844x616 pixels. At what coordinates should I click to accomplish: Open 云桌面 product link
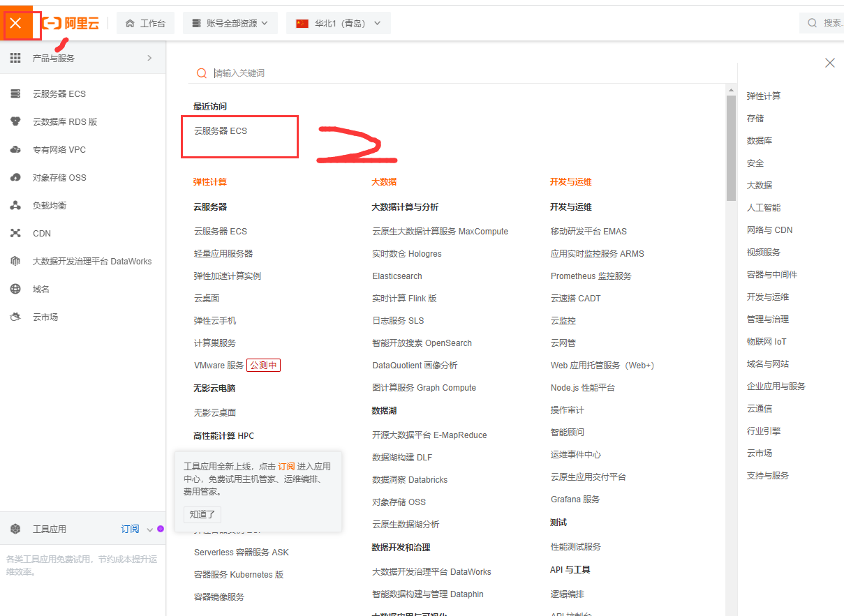[x=207, y=298]
